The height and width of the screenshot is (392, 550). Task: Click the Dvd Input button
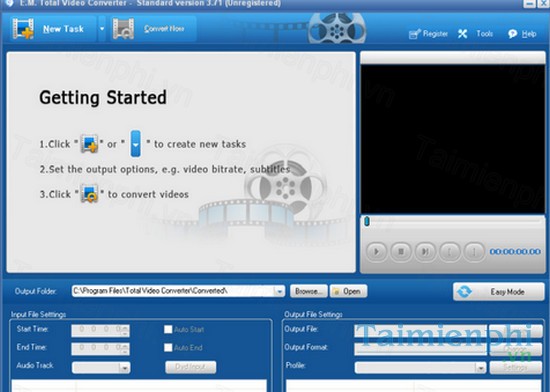[190, 367]
